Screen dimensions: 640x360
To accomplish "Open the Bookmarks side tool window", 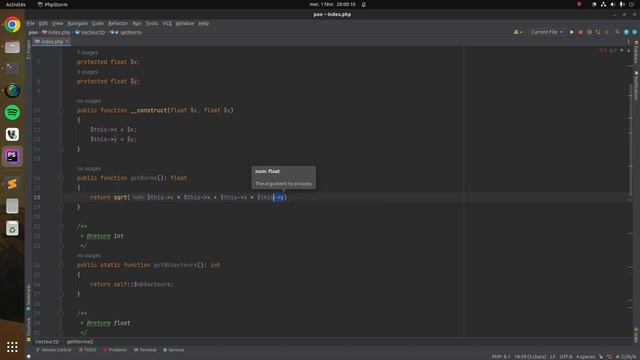I will pyautogui.click(x=28, y=297).
